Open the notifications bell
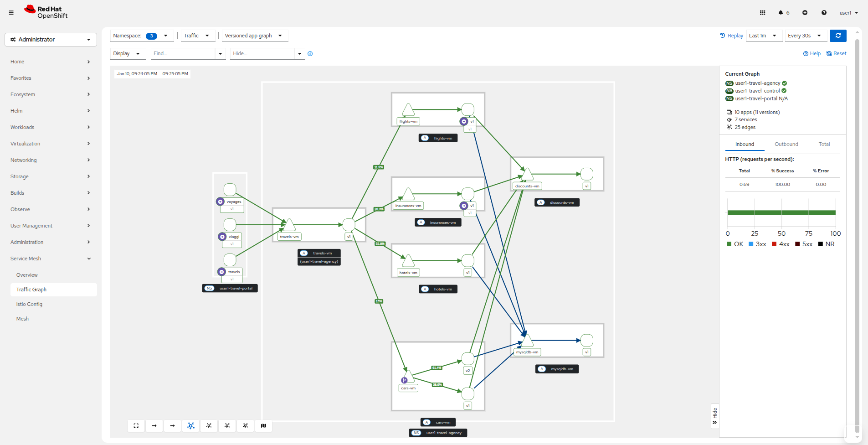This screenshot has height=445, width=868. (781, 13)
